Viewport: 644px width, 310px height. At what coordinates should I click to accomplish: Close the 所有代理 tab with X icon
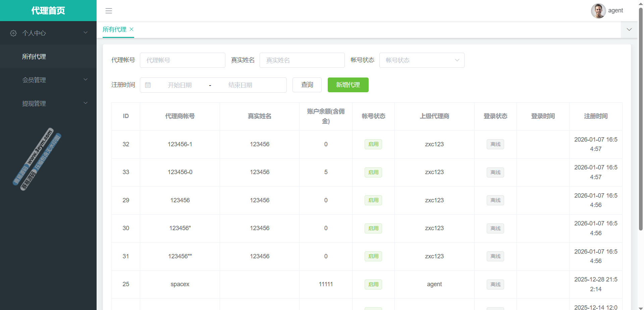tap(131, 29)
